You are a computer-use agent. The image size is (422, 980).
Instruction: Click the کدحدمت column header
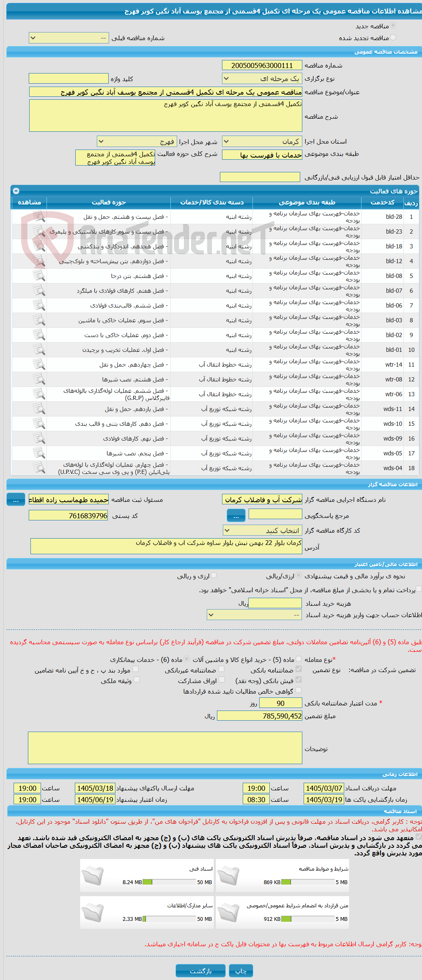(x=382, y=202)
